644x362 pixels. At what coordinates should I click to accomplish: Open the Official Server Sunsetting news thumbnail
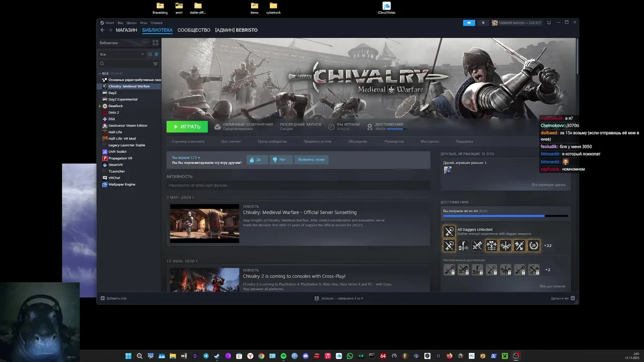click(204, 224)
